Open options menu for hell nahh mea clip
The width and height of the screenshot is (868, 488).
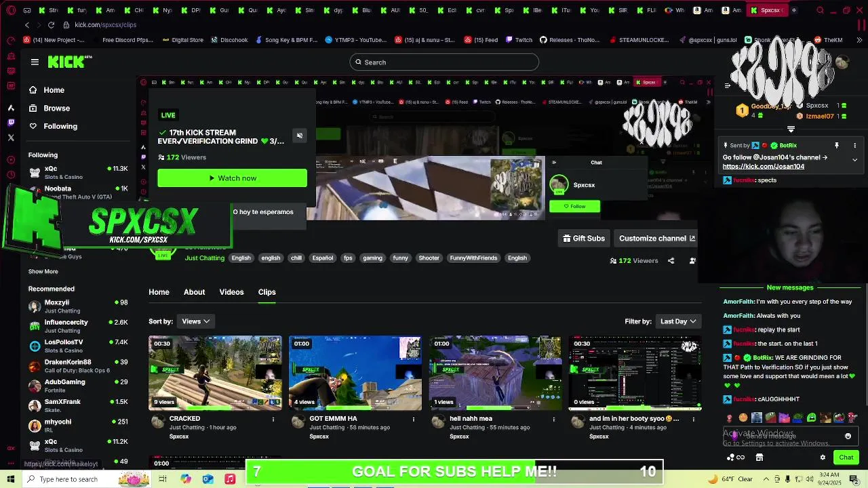[x=554, y=420]
